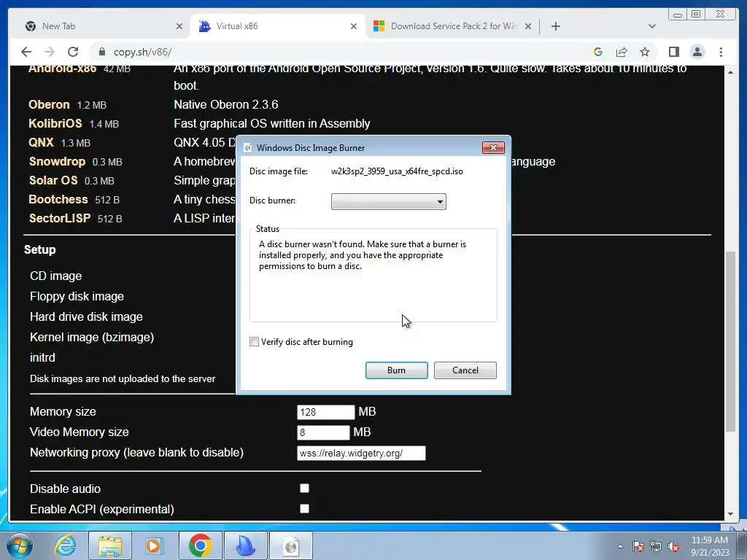Open the Solar OS link

[x=53, y=181]
